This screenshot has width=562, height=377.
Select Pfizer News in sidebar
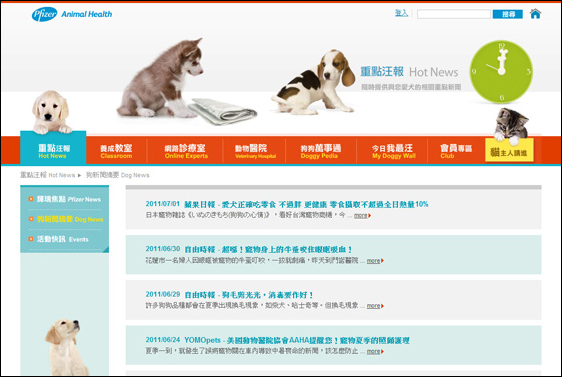coord(69,199)
